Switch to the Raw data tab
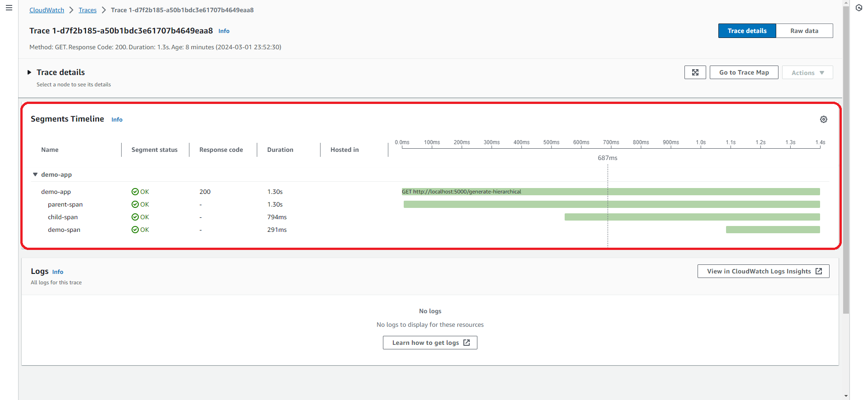868x400 pixels. pos(804,31)
